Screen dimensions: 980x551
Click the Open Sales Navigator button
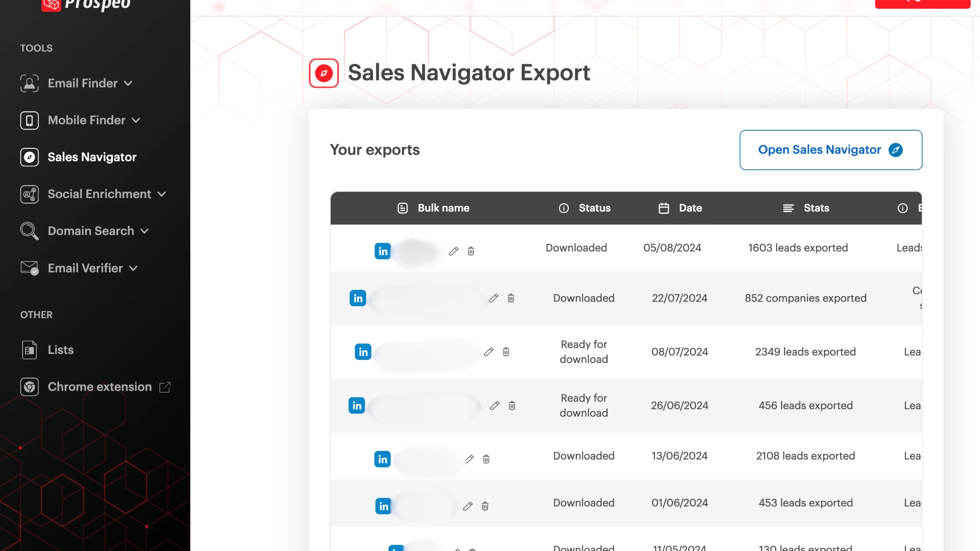point(831,150)
